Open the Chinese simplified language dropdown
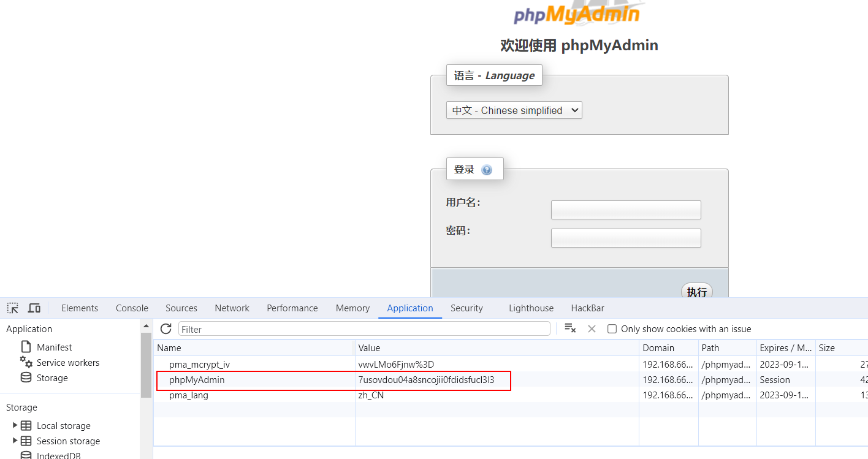This screenshot has width=868, height=459. (x=514, y=110)
